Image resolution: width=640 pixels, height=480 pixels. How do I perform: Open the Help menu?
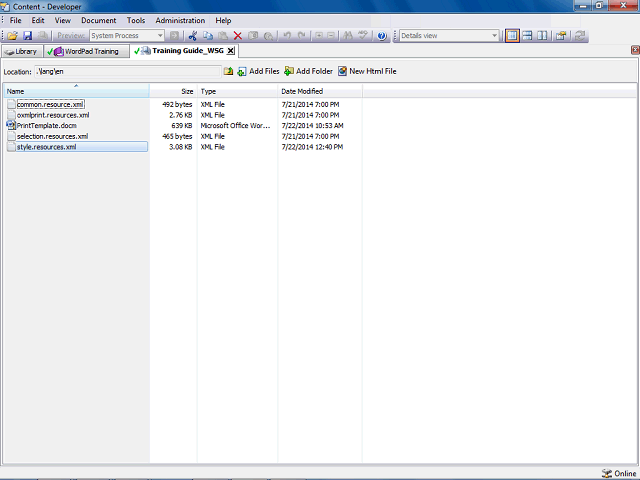coord(223,20)
